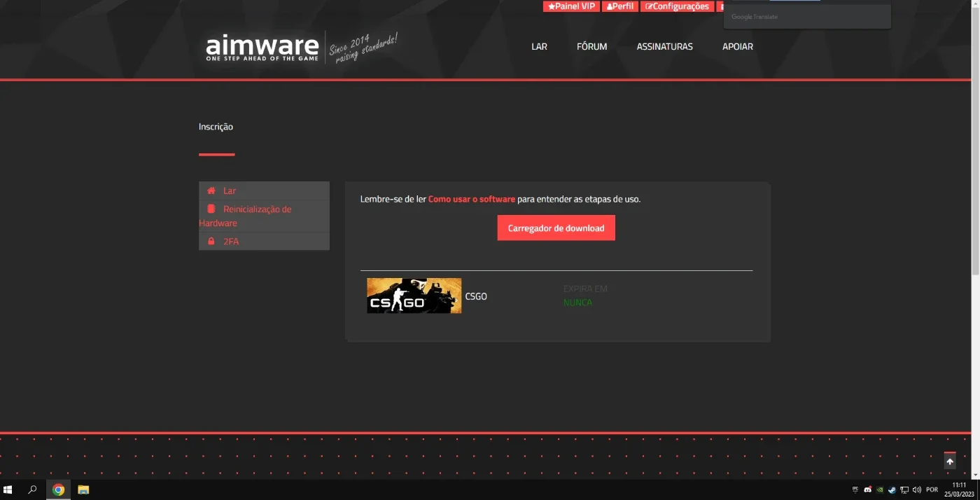980x500 pixels.
Task: Click the Steam tray icon
Action: tap(892, 489)
